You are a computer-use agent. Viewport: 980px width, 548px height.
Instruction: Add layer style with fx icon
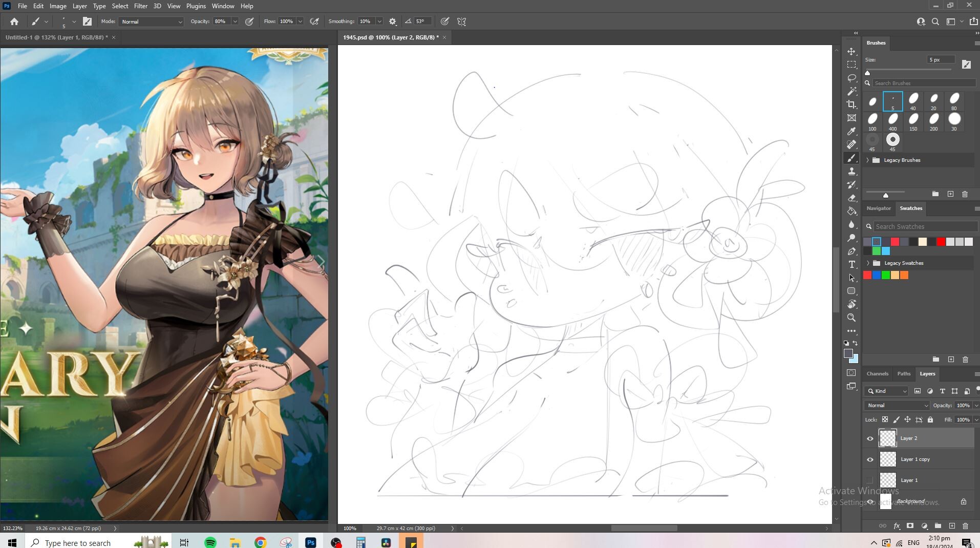[897, 526]
